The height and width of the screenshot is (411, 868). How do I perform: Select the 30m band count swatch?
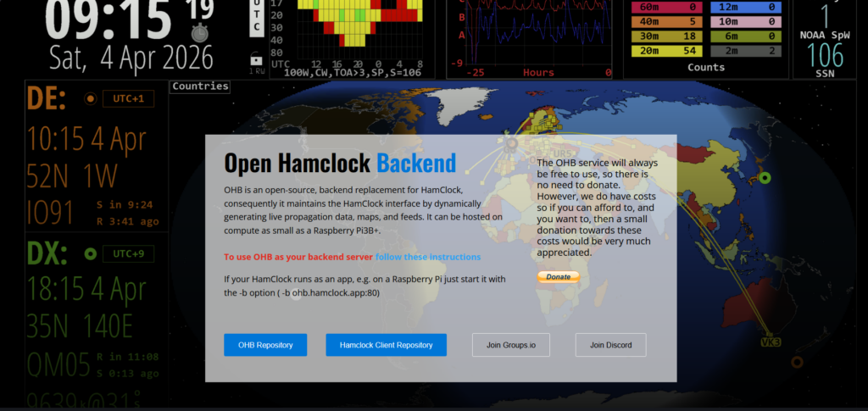pyautogui.click(x=666, y=36)
